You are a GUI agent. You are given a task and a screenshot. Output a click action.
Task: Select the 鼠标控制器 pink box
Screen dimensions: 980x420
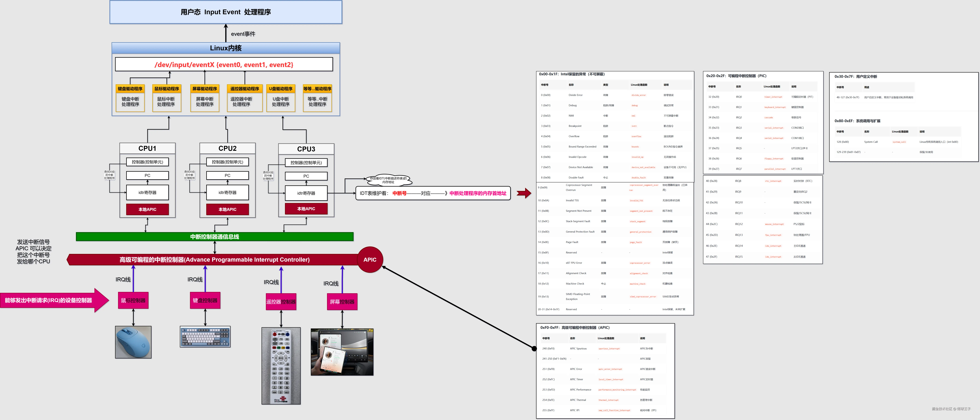click(133, 300)
